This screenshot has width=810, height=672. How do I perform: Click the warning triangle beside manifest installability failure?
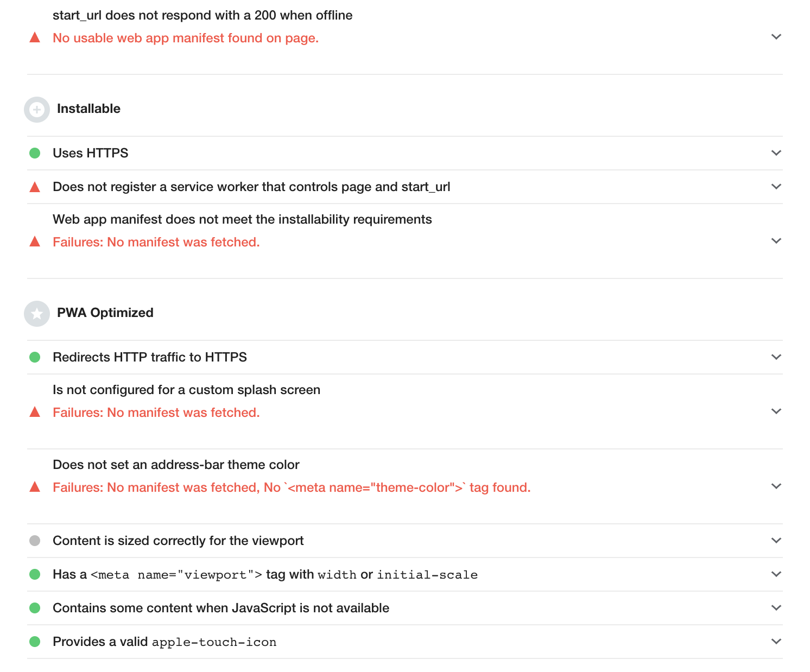(35, 241)
